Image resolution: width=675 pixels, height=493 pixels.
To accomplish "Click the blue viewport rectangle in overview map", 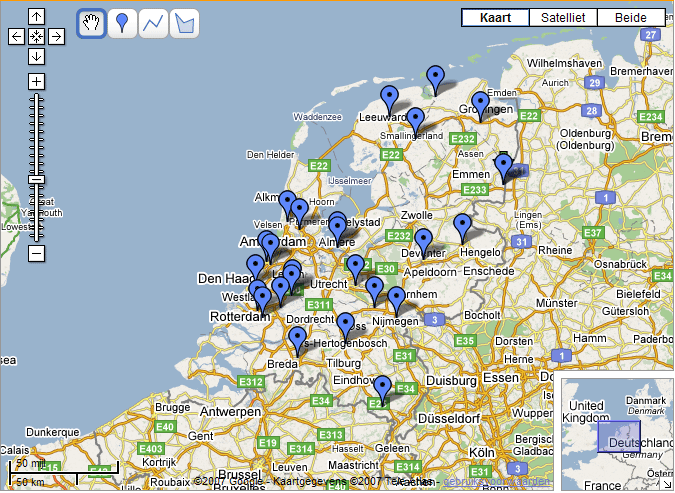I will coord(619,437).
